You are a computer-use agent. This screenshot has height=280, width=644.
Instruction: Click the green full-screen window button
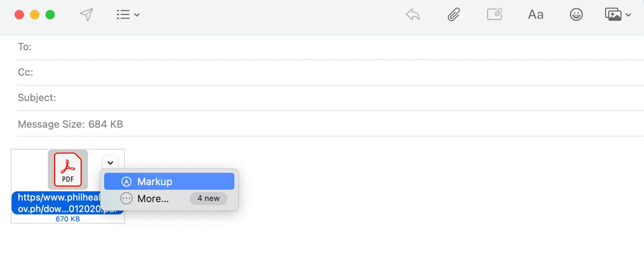50,15
